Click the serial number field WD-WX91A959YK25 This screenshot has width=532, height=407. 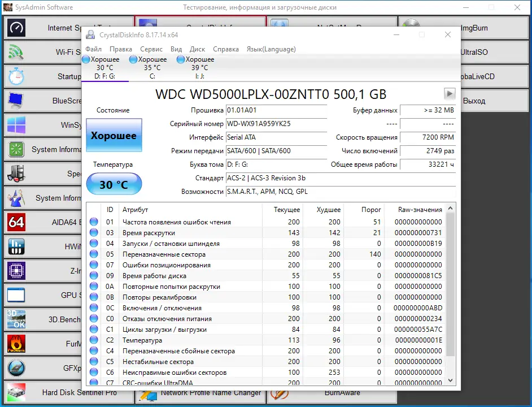coord(276,124)
